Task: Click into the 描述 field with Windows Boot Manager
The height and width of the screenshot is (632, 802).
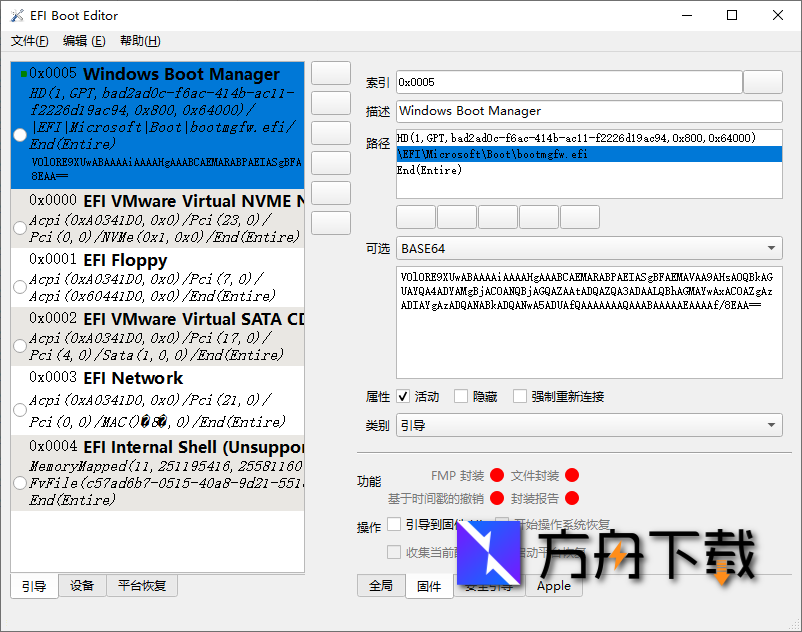Action: coord(589,111)
